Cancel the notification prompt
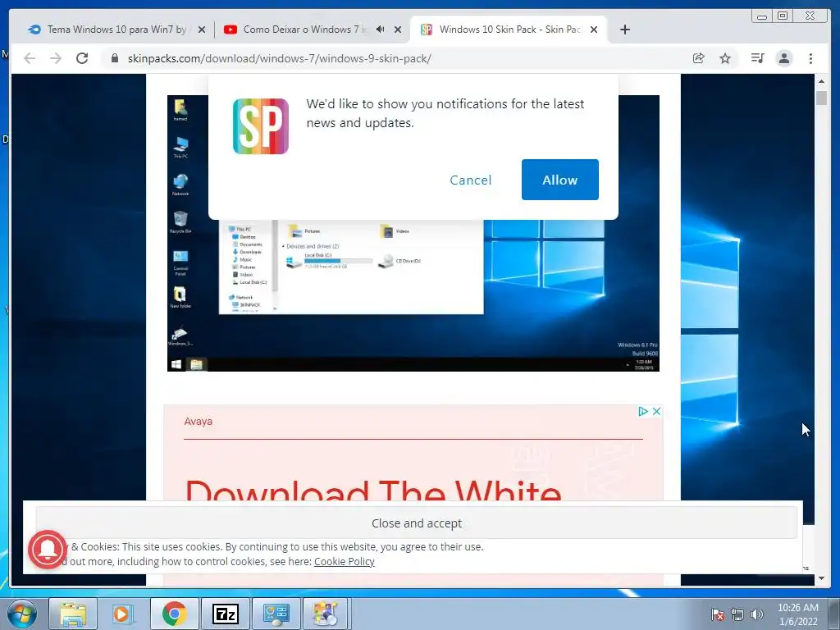This screenshot has width=840, height=630. click(x=470, y=180)
